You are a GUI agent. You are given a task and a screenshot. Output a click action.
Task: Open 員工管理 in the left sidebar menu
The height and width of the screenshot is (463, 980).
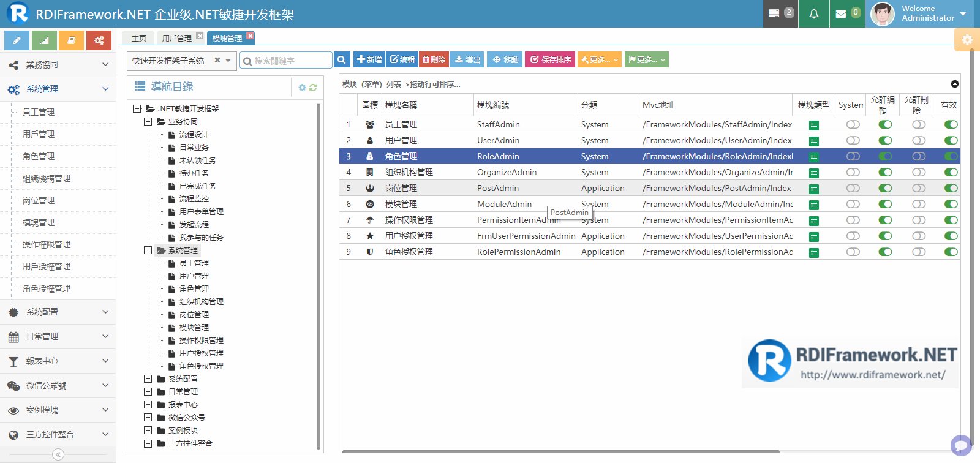tap(39, 112)
